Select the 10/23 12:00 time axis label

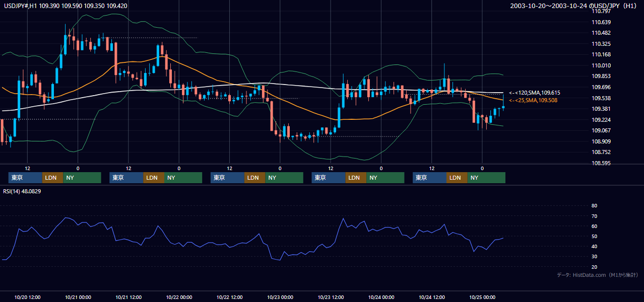tap(331, 297)
